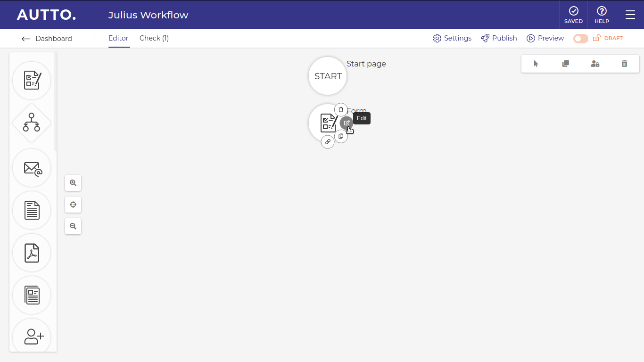Click the Start page label
644x362 pixels.
366,64
